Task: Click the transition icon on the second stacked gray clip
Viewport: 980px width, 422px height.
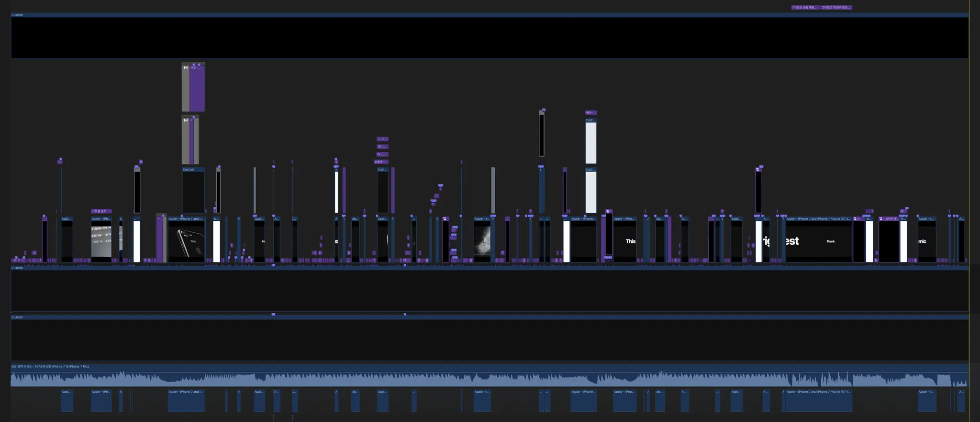Action: pyautogui.click(x=186, y=120)
